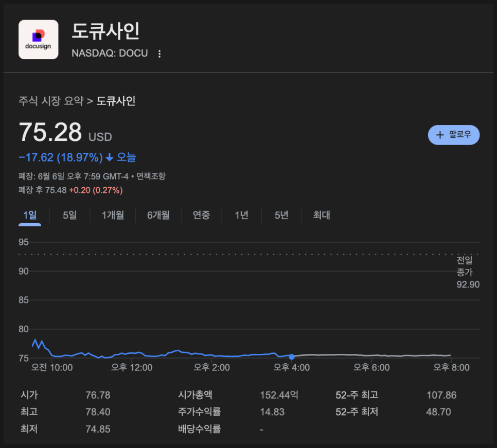Select the 최대 range tab
Screen dimensions: 497x448
pos(322,216)
